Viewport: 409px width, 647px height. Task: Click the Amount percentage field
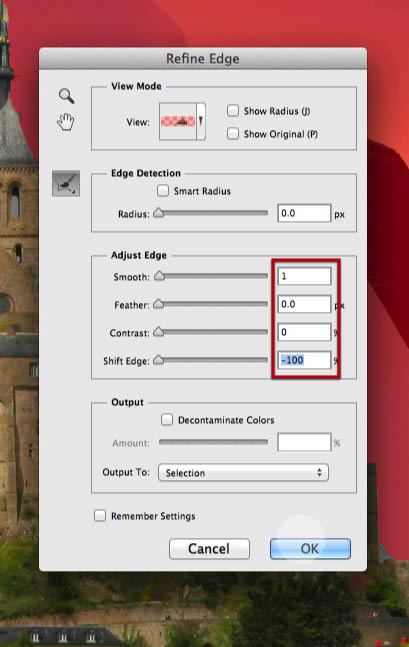[304, 442]
